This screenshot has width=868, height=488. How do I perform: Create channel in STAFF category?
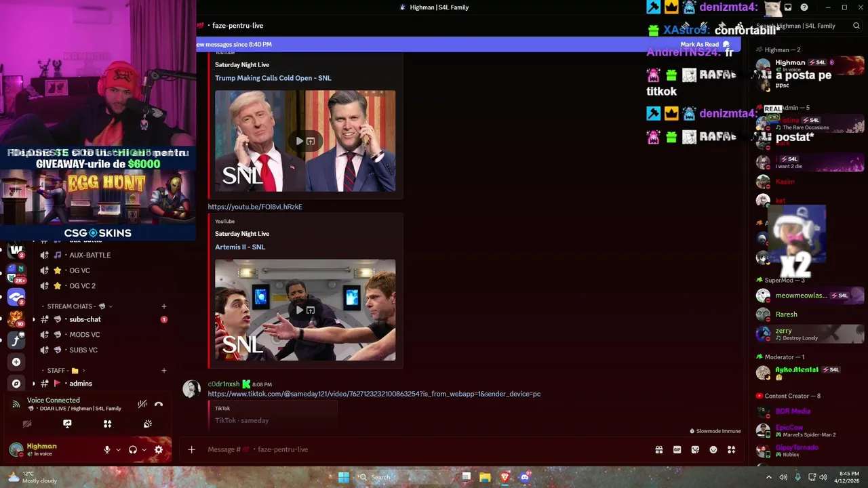(163, 371)
